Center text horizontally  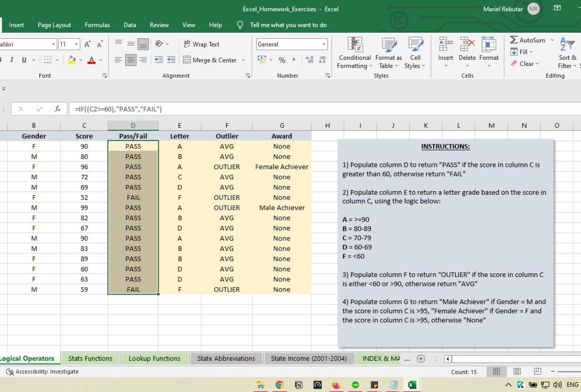tap(131, 60)
